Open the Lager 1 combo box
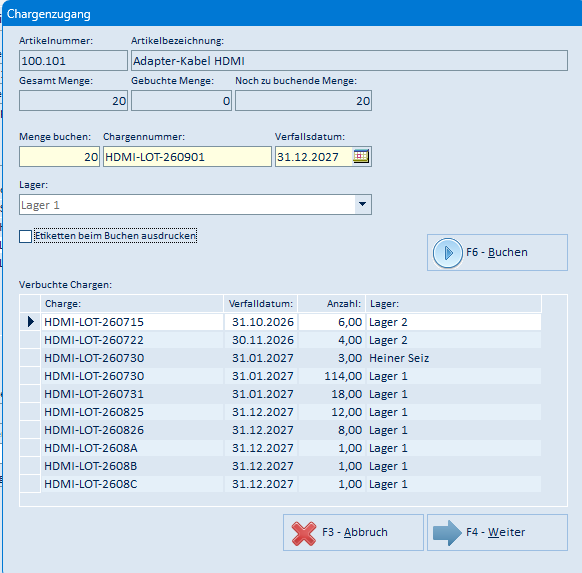582x573 pixels. (195, 204)
